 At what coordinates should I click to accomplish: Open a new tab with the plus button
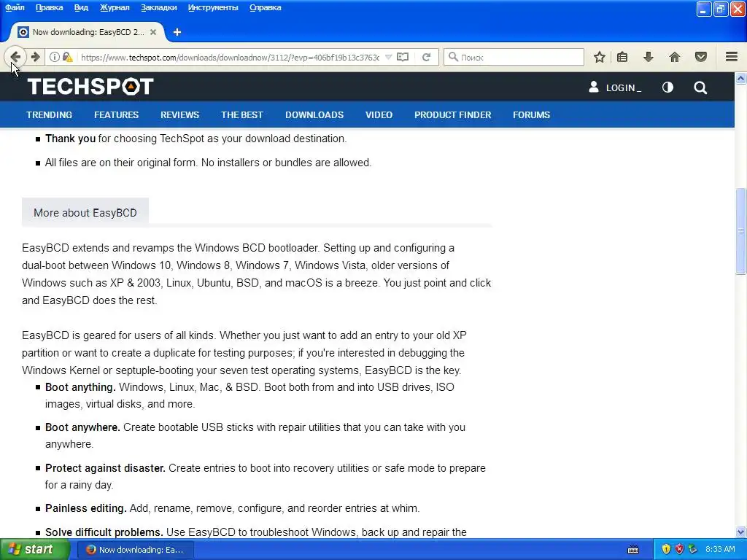(177, 32)
